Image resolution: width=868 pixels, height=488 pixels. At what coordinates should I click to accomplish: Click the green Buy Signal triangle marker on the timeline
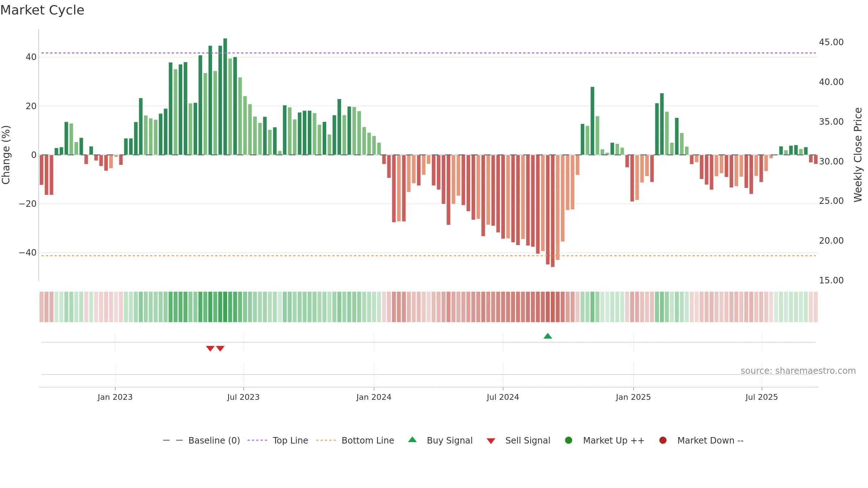coord(548,336)
